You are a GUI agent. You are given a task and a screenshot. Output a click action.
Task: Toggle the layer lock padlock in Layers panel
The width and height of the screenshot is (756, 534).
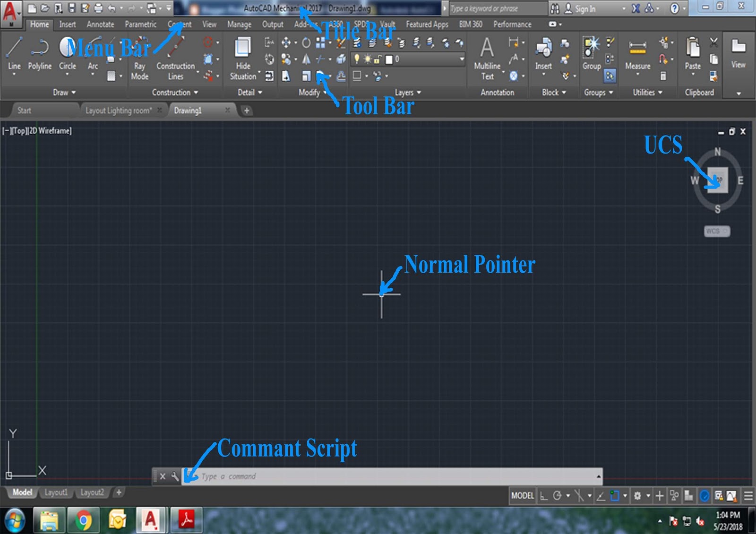click(377, 59)
